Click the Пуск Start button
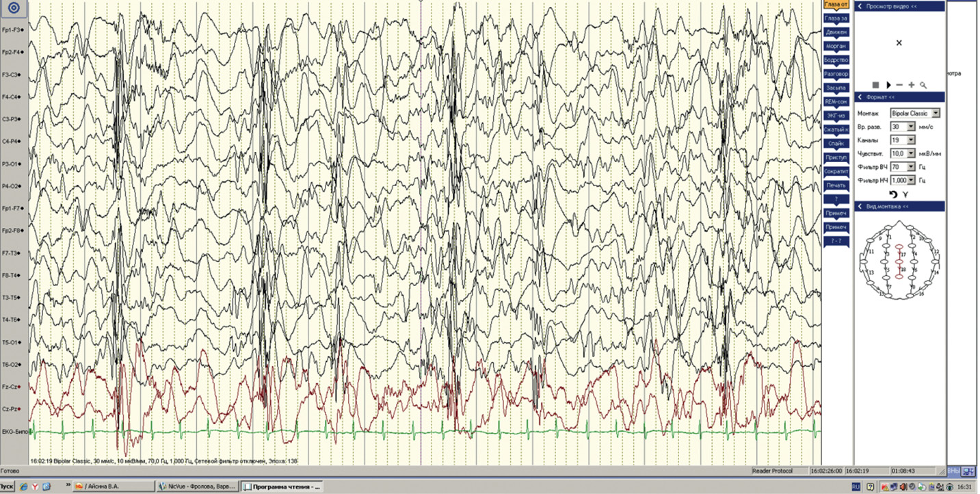980x494 pixels. [x=7, y=486]
